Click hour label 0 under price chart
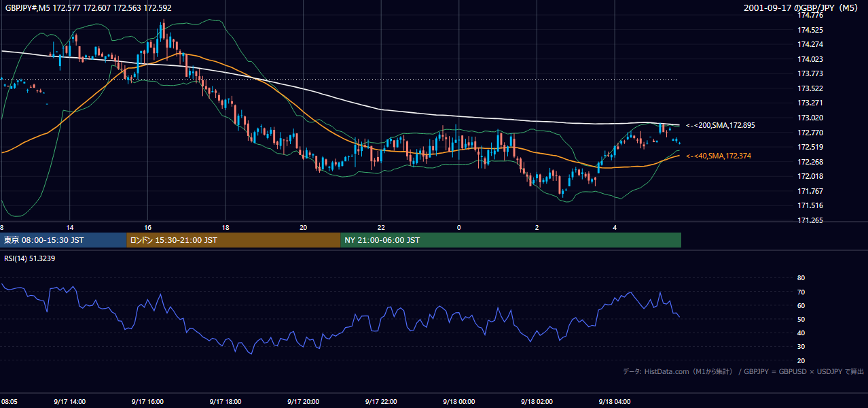Screen dimensions: 868x408 pyautogui.click(x=458, y=227)
